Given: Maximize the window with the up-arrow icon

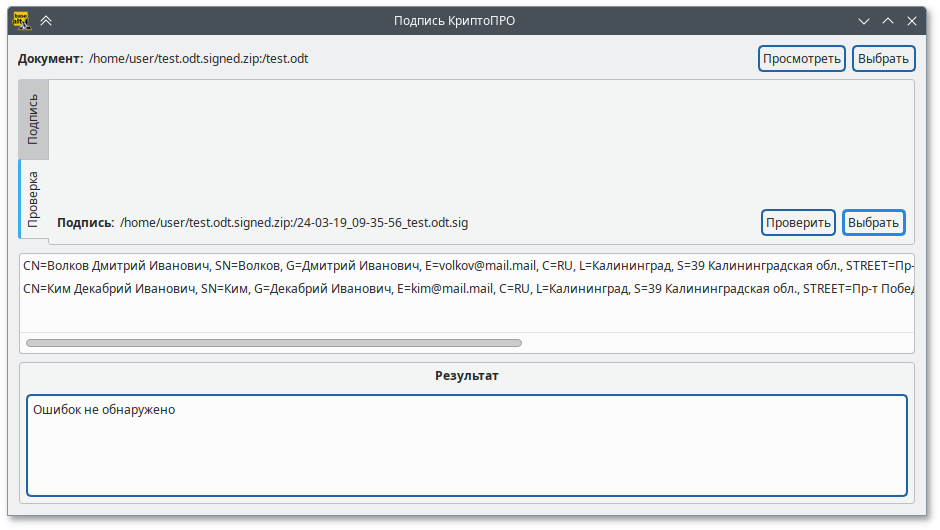Looking at the screenshot, I should pos(888,20).
